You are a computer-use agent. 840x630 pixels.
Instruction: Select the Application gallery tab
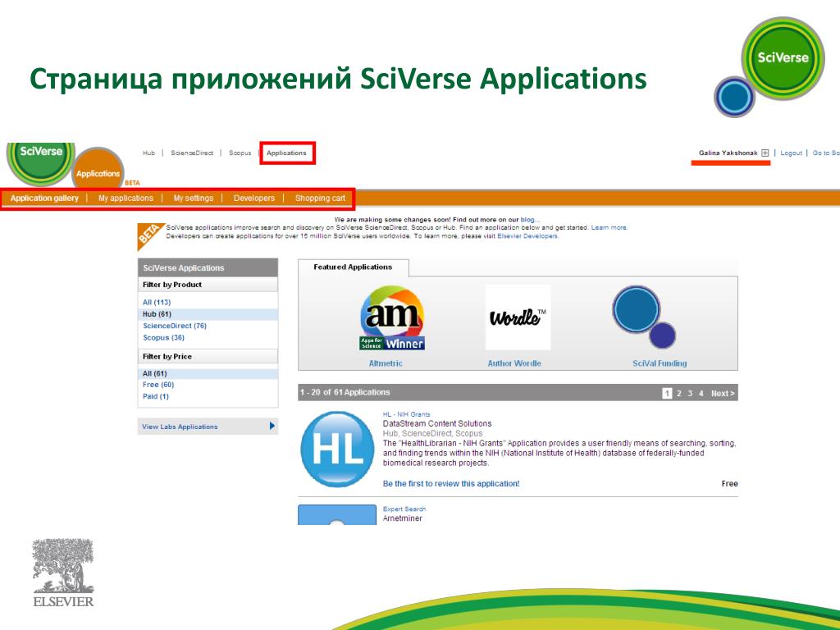click(44, 199)
